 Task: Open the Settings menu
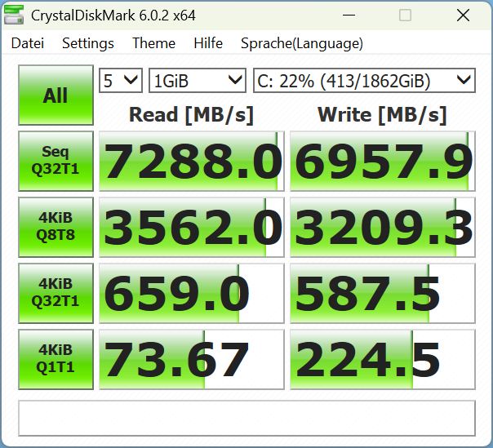click(88, 43)
